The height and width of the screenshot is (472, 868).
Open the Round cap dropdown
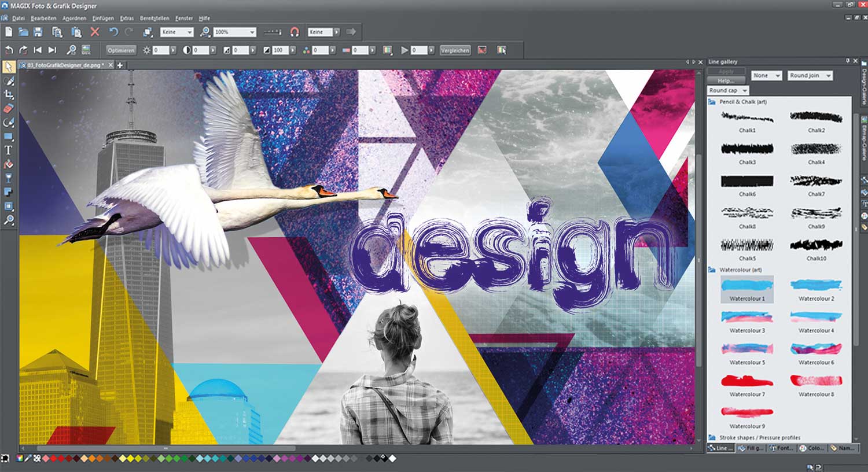(728, 90)
